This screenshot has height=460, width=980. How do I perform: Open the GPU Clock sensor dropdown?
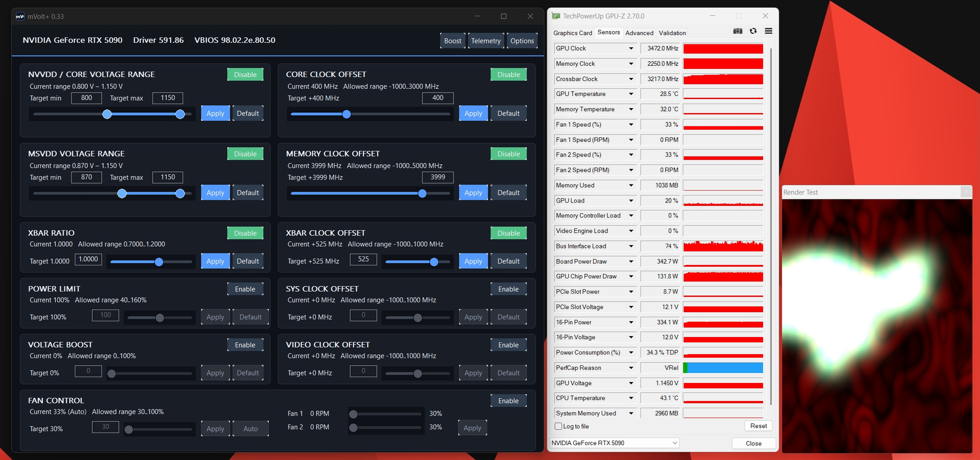tap(631, 48)
